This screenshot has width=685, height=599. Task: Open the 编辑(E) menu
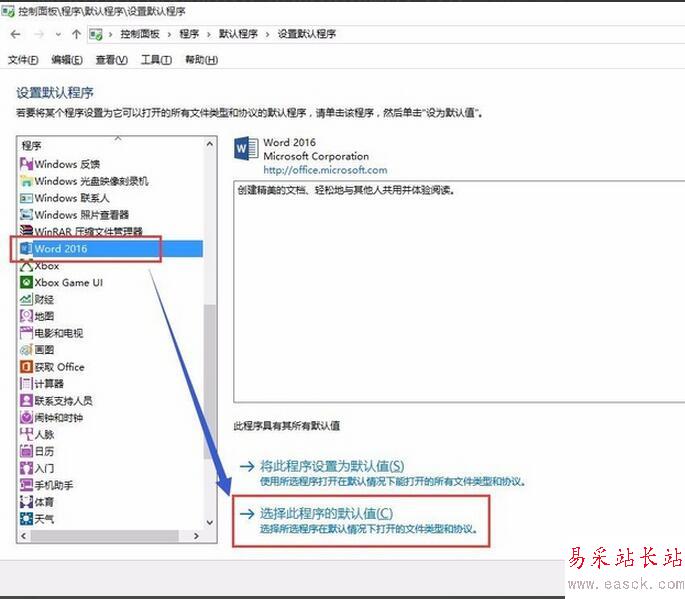coord(67,60)
